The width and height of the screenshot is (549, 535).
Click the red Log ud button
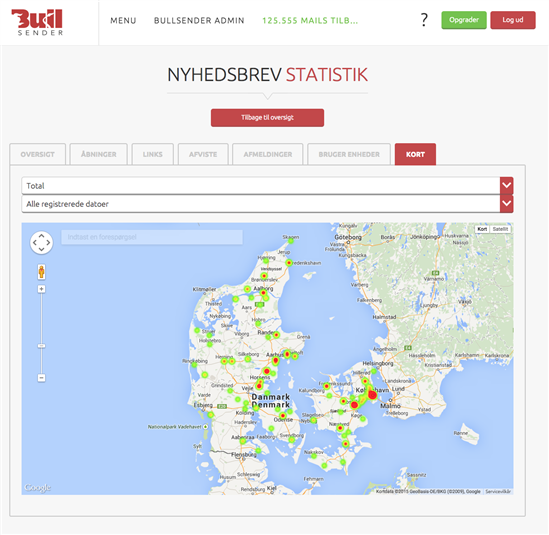[513, 20]
